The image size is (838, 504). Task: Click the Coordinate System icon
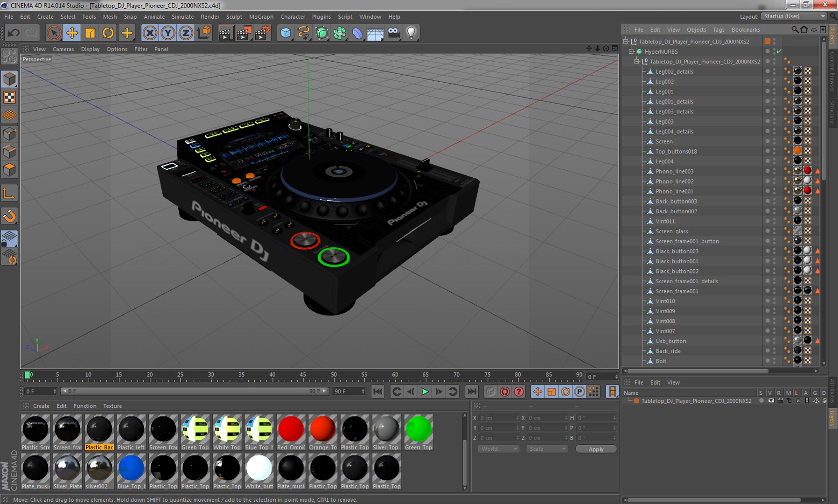click(x=204, y=33)
